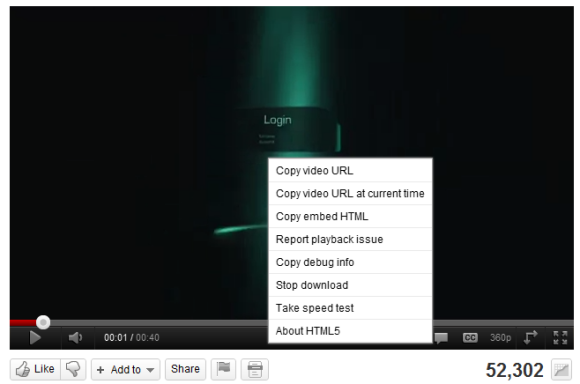Click the thumbs-down dislike icon
The width and height of the screenshot is (580, 384).
73,369
